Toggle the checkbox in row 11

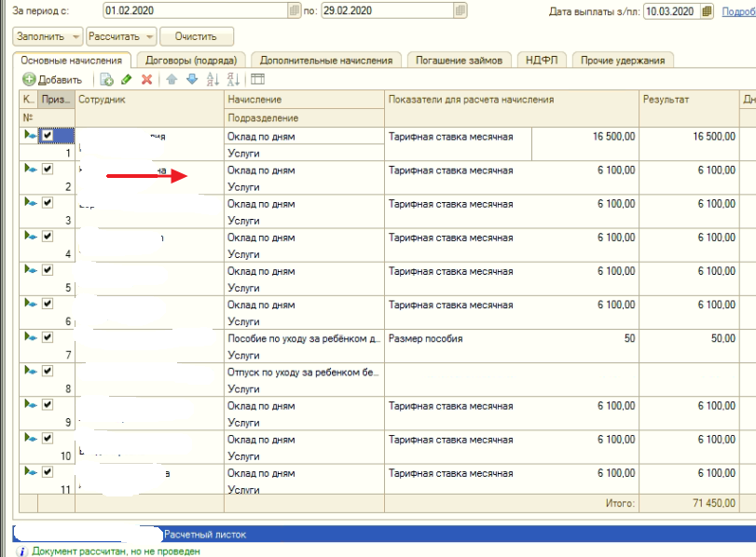[48, 472]
